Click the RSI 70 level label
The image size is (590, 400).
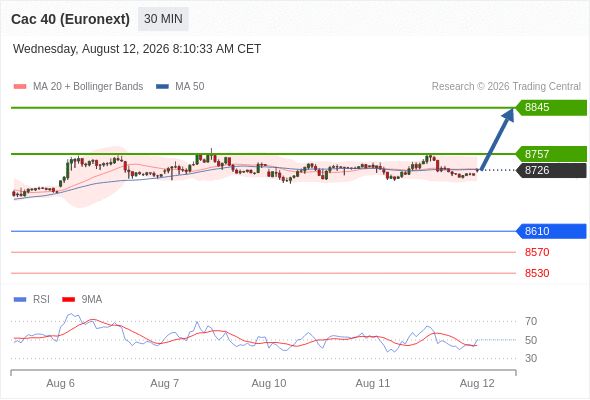[x=531, y=321]
